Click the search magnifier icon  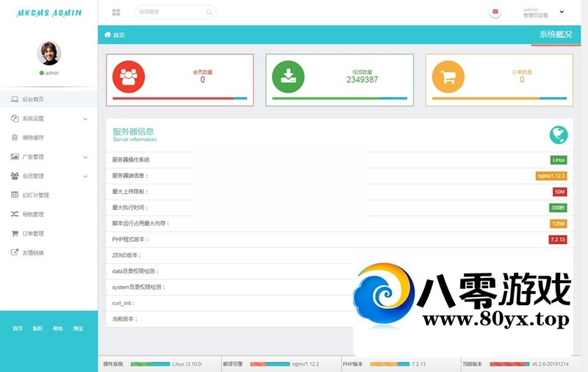(209, 12)
